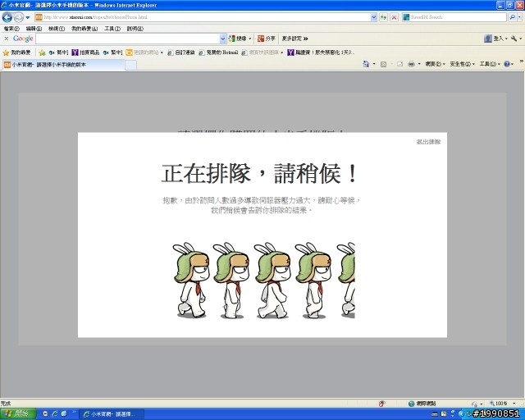Open 我的最愛 favorites star button
The height and width of the screenshot is (420, 525).
(x=16, y=52)
